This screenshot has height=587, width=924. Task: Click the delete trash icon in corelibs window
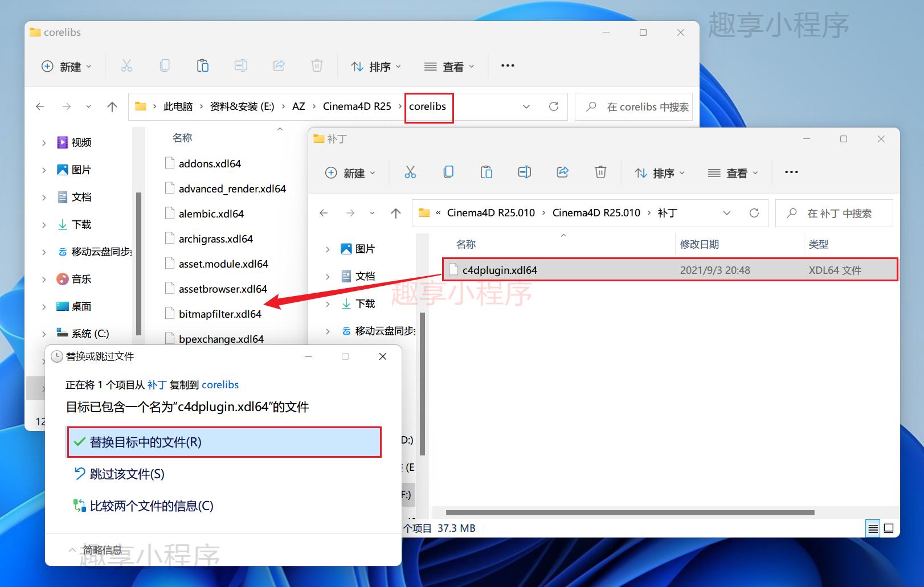point(317,65)
